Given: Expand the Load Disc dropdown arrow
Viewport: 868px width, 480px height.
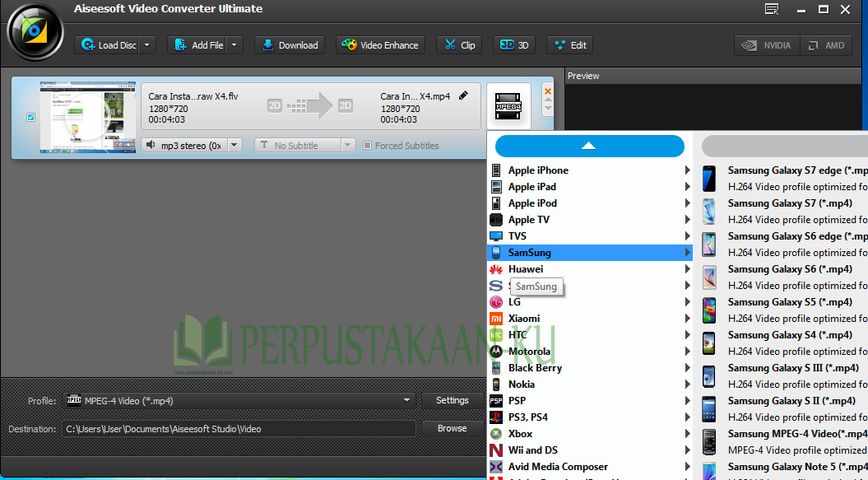Looking at the screenshot, I should tap(147, 45).
